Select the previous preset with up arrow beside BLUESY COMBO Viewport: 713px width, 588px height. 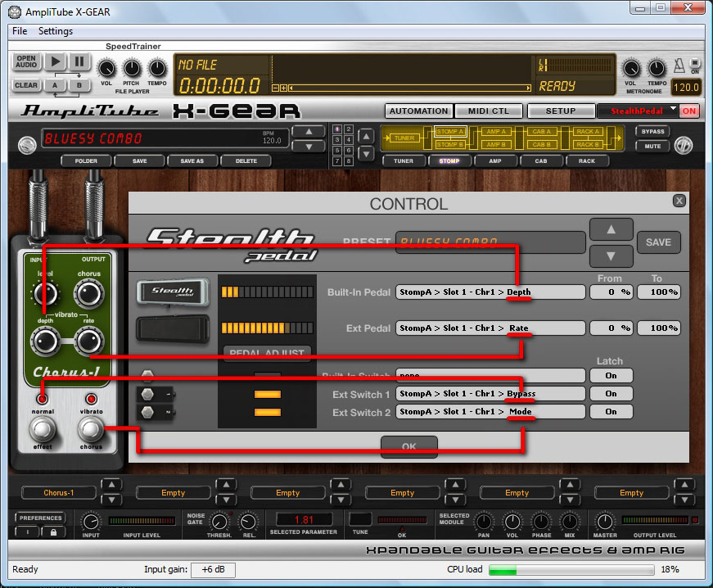click(x=309, y=131)
